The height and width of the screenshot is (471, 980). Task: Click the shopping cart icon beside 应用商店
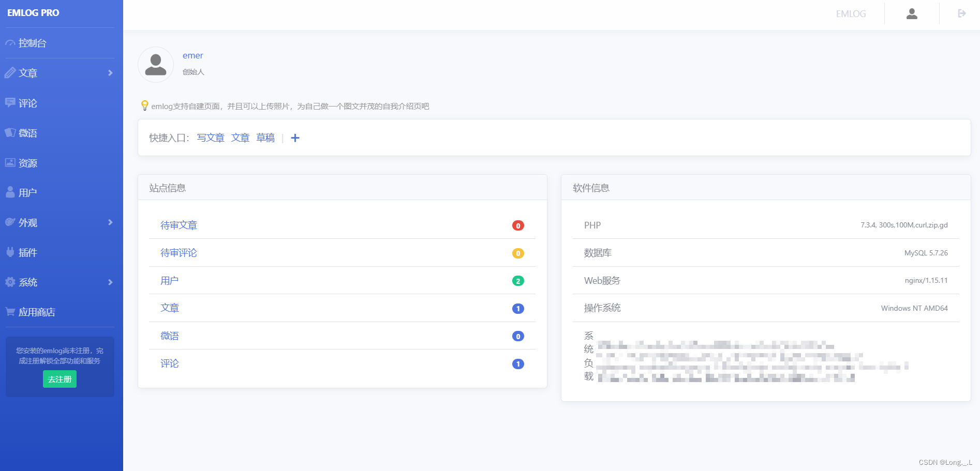[x=10, y=312]
